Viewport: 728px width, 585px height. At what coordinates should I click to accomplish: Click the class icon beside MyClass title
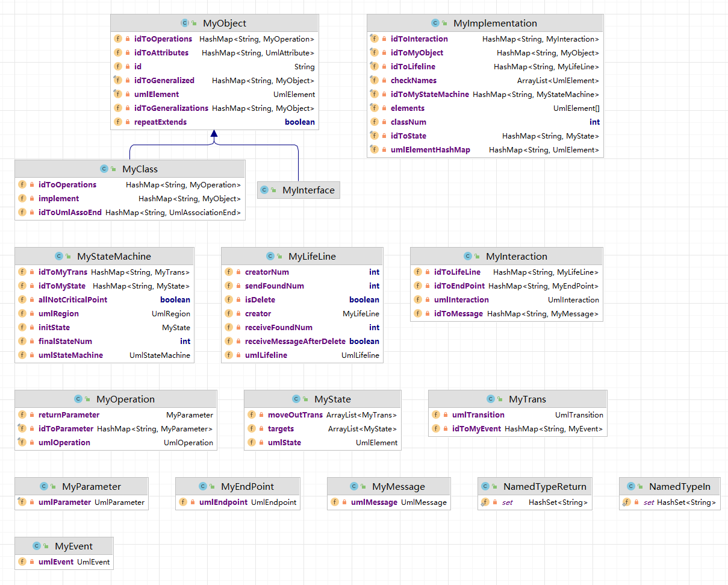coord(104,169)
